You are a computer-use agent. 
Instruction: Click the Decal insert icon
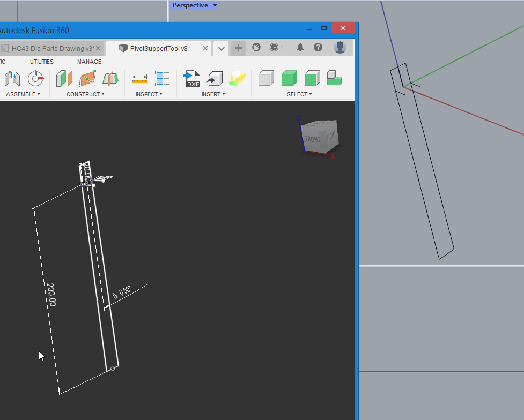[x=237, y=78]
